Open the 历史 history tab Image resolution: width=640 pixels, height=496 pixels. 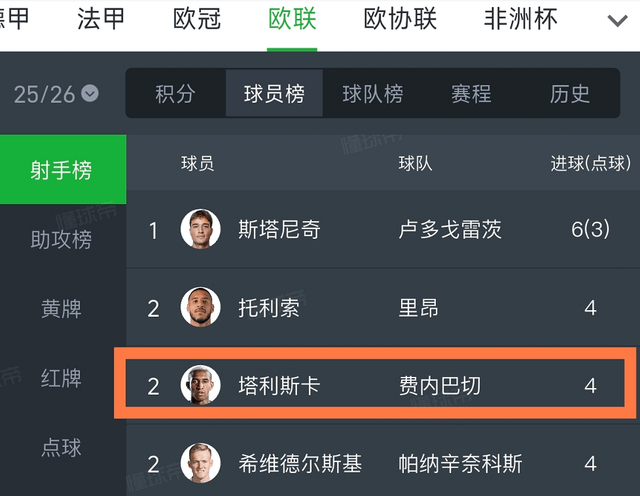point(570,94)
